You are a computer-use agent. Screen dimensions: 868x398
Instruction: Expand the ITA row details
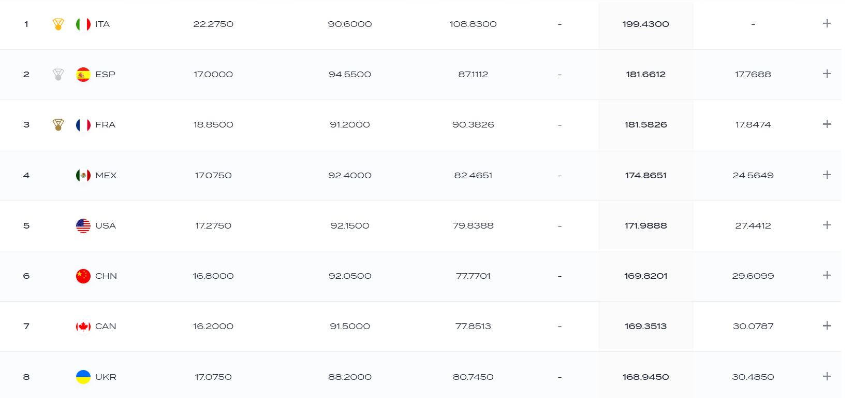coord(827,23)
